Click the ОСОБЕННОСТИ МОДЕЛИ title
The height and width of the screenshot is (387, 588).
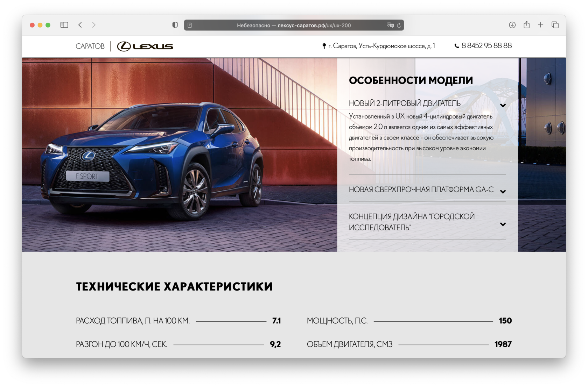(x=411, y=80)
